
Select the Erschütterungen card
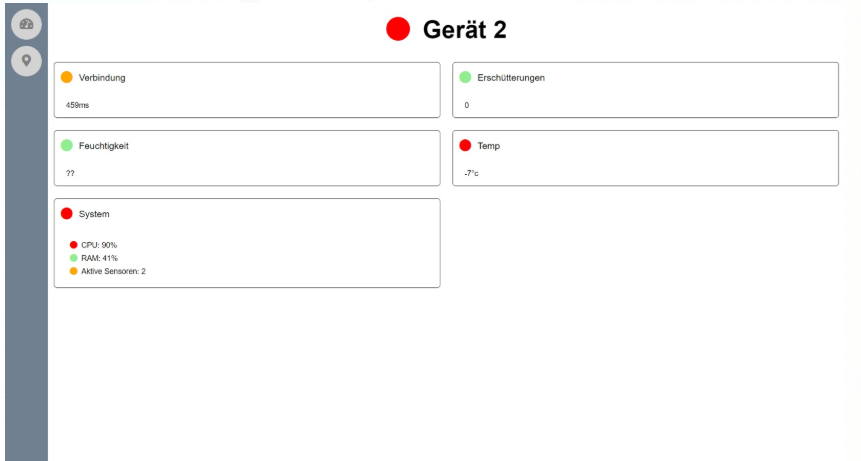[645, 90]
